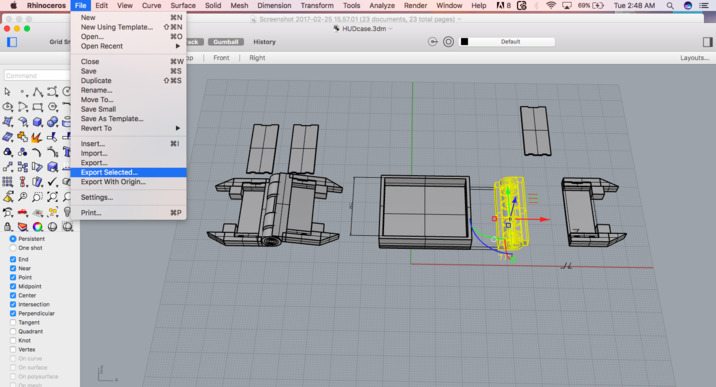
Task: Click the red car icon
Action: tap(23, 212)
